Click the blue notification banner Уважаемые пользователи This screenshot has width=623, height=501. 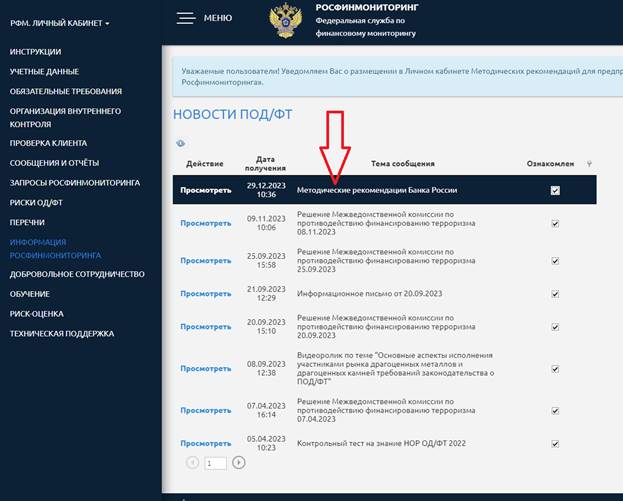(x=397, y=77)
